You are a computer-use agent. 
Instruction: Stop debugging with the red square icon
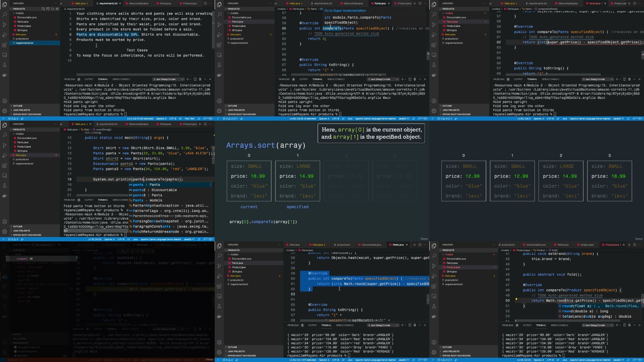click(147, 251)
